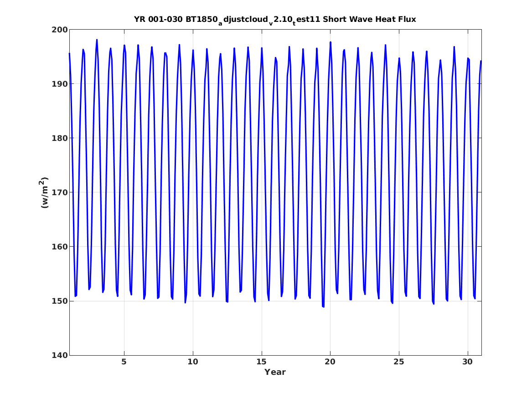Click y-axis tick label 190
This screenshot has width=532, height=399.
59,84
